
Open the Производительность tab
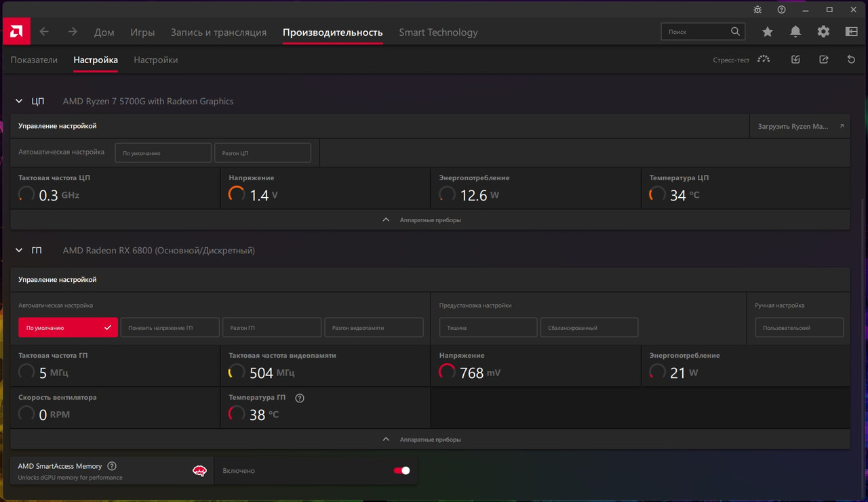pos(332,32)
